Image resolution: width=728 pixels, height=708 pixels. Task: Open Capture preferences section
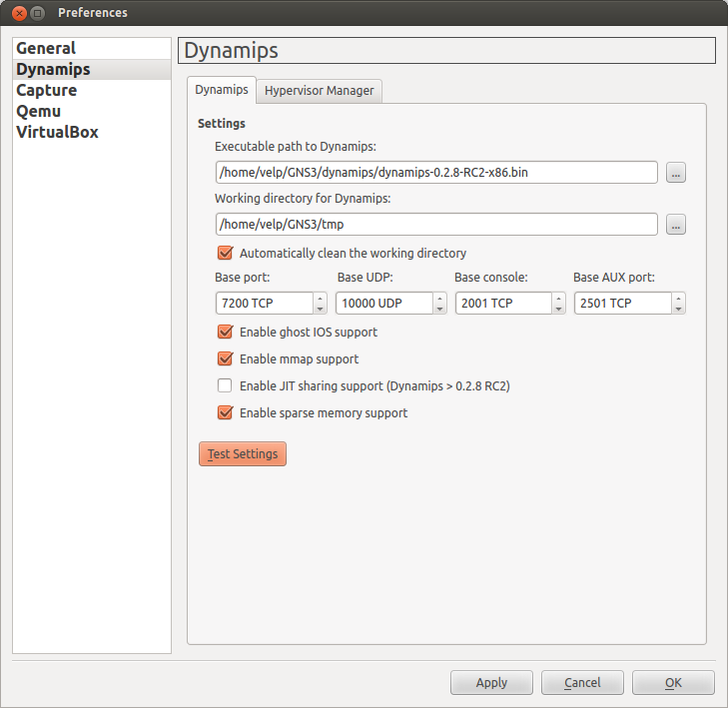[92, 90]
